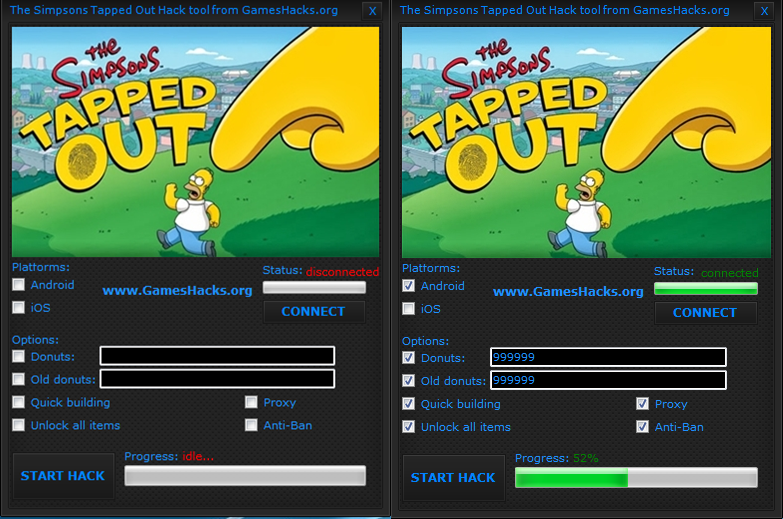783x519 pixels.
Task: Click the gray connection status bar
Action: pyautogui.click(x=314, y=287)
